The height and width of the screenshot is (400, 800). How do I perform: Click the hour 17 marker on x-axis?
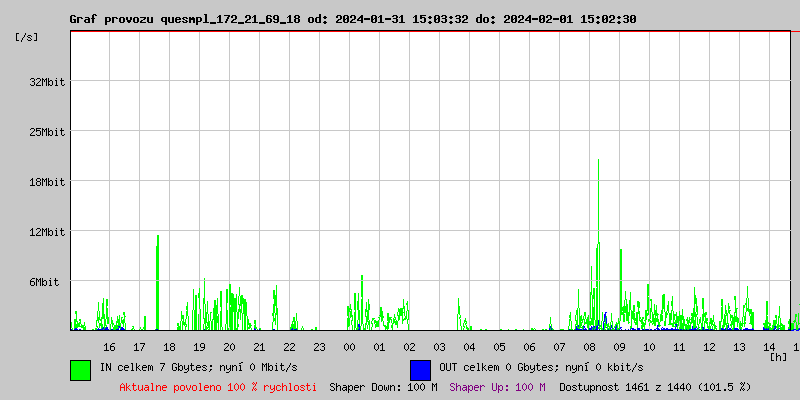139,347
